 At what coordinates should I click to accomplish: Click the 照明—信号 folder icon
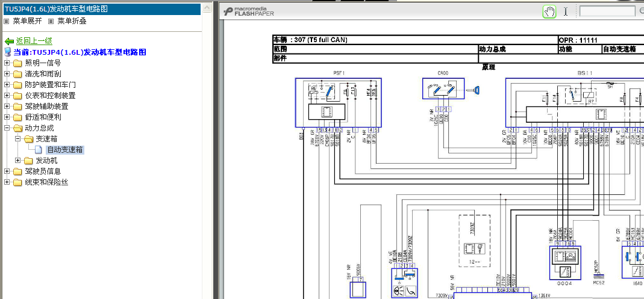coord(17,63)
